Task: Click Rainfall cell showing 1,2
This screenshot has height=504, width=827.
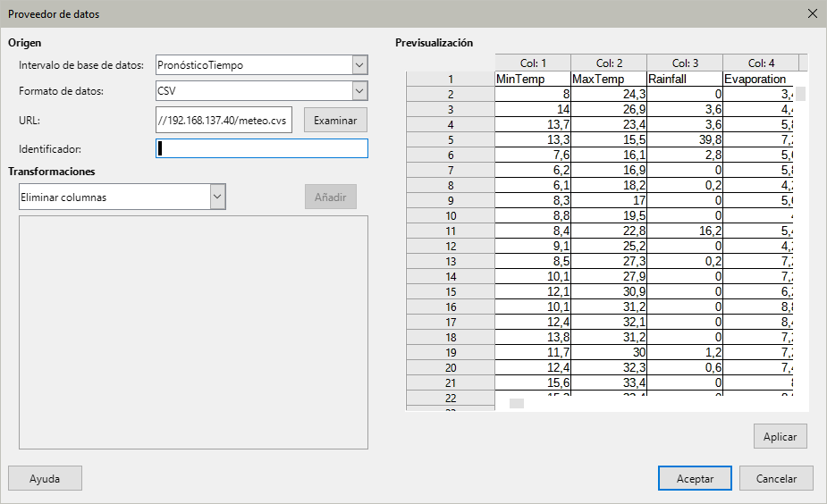Action: point(685,352)
